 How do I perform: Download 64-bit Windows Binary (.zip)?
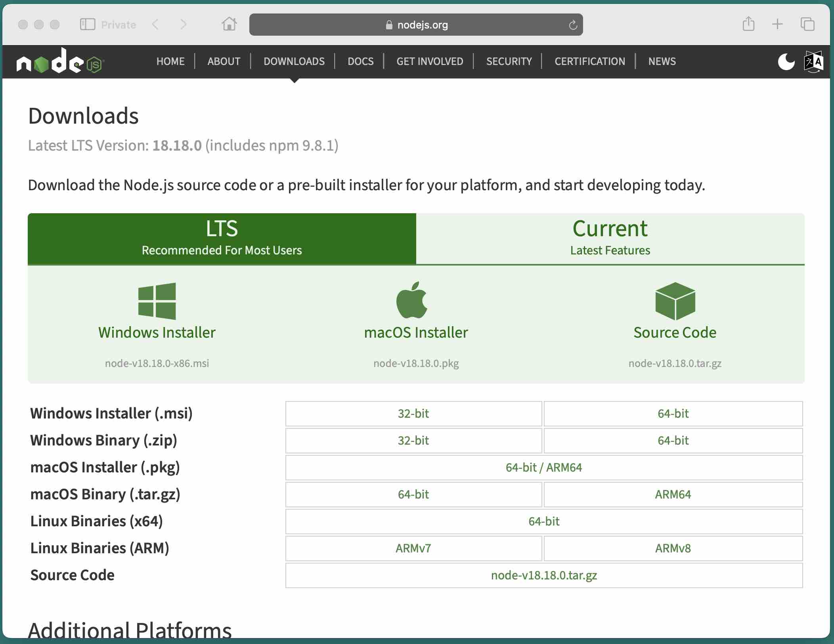(x=673, y=441)
